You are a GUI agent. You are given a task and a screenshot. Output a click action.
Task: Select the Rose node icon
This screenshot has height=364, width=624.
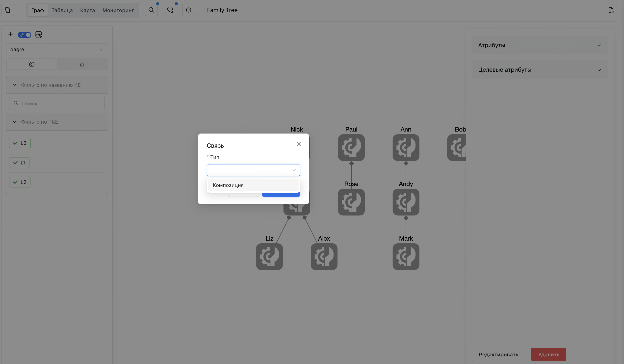pos(351,202)
